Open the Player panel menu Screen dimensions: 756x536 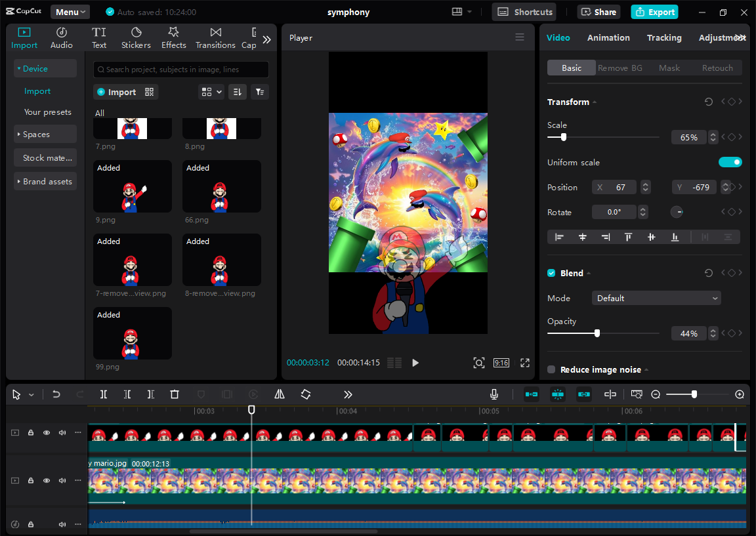pyautogui.click(x=520, y=37)
